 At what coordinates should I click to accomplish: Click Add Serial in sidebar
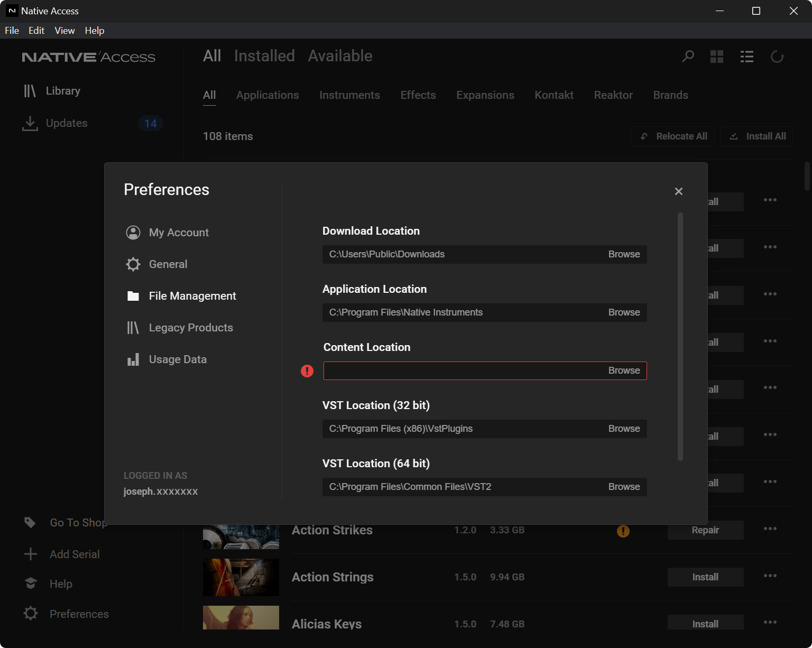tap(62, 554)
